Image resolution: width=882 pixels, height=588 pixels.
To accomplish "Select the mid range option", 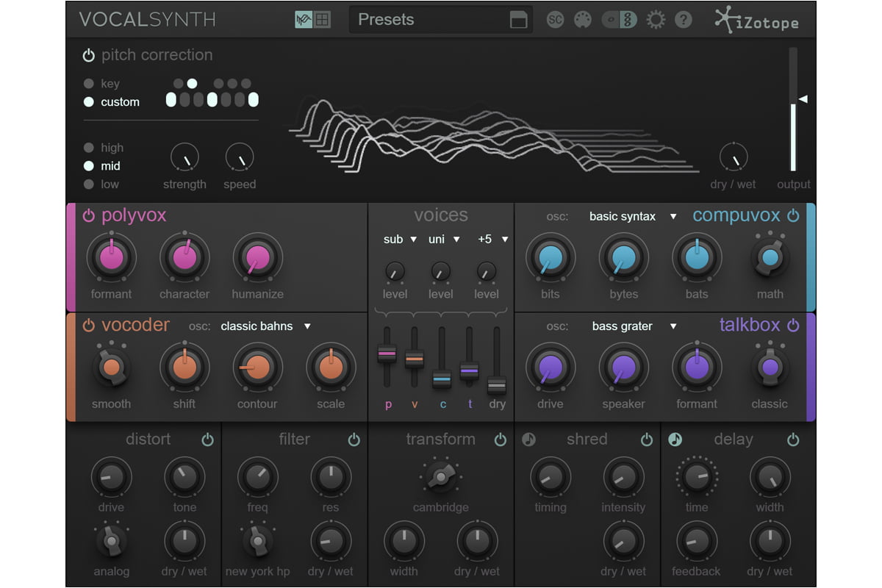I will click(x=101, y=166).
